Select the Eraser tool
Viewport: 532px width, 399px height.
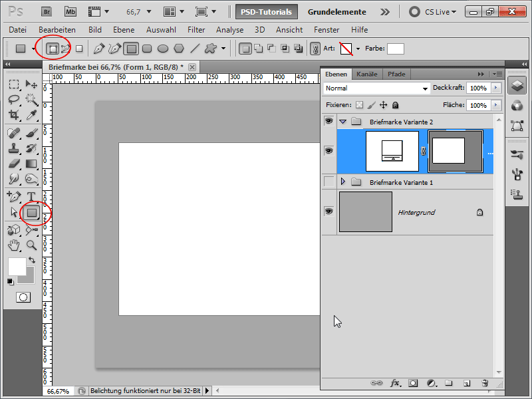point(13,164)
